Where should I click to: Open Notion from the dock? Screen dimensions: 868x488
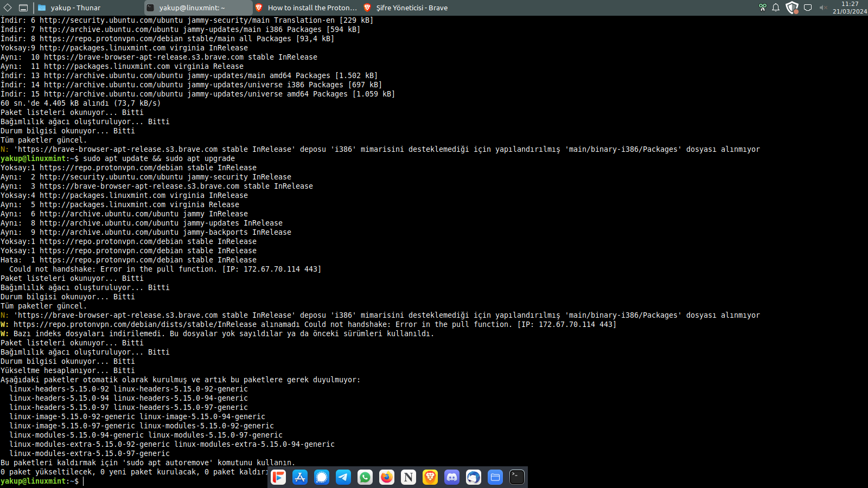[x=409, y=477]
